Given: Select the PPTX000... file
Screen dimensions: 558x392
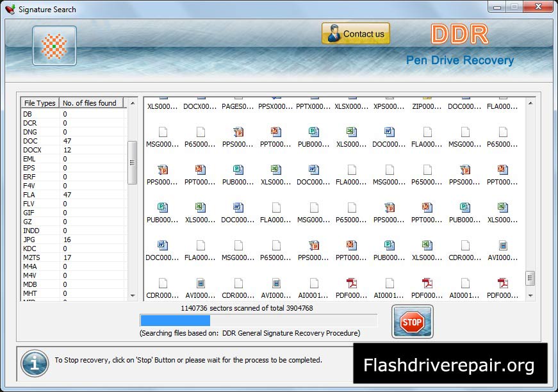Looking at the screenshot, I should 313,103.
